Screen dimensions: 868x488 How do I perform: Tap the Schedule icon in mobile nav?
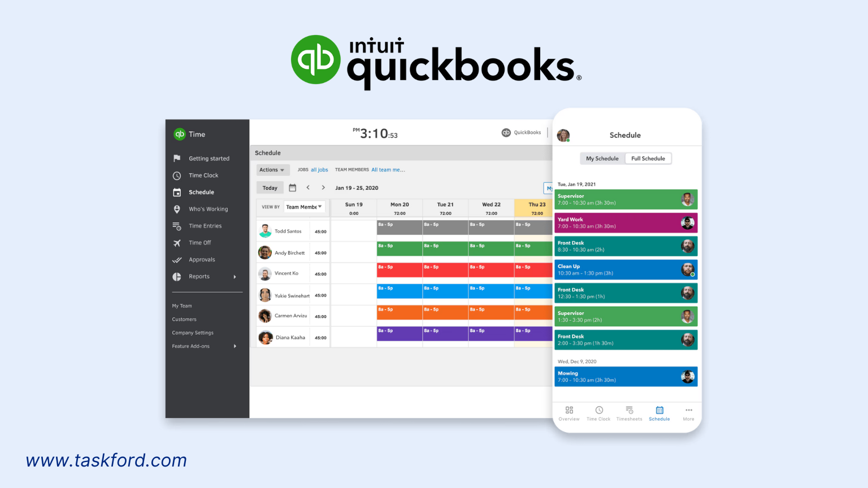pos(659,410)
